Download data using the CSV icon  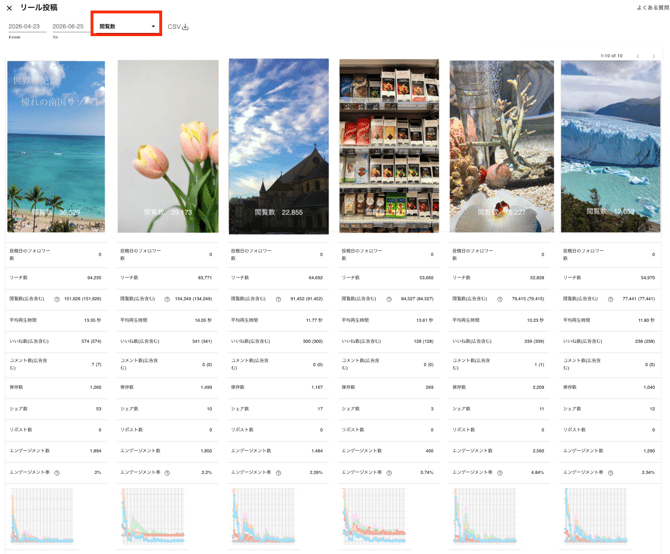(178, 27)
